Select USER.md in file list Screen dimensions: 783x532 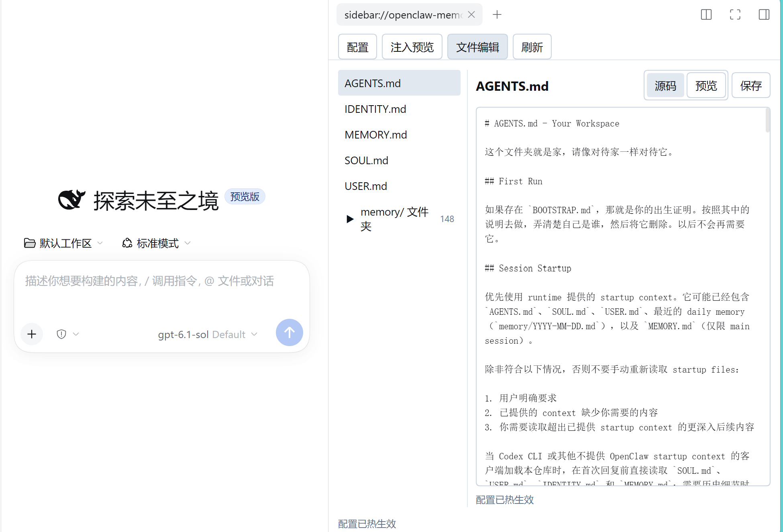(x=399, y=186)
